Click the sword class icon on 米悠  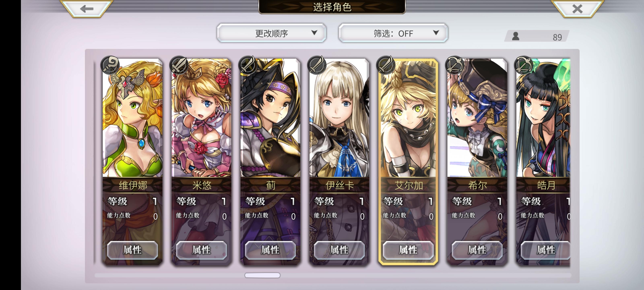[179, 65]
